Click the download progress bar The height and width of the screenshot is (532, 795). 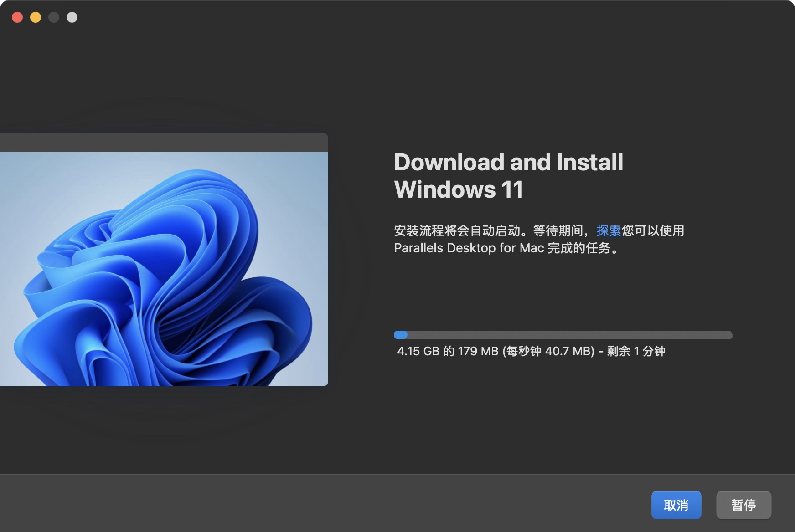(563, 335)
